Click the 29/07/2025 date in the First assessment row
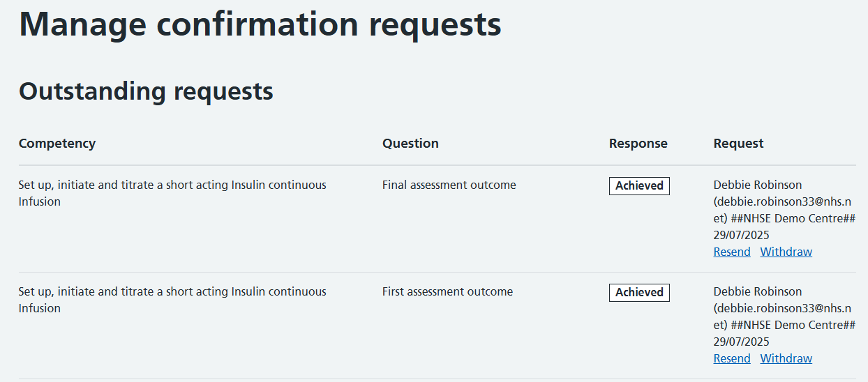 tap(741, 342)
